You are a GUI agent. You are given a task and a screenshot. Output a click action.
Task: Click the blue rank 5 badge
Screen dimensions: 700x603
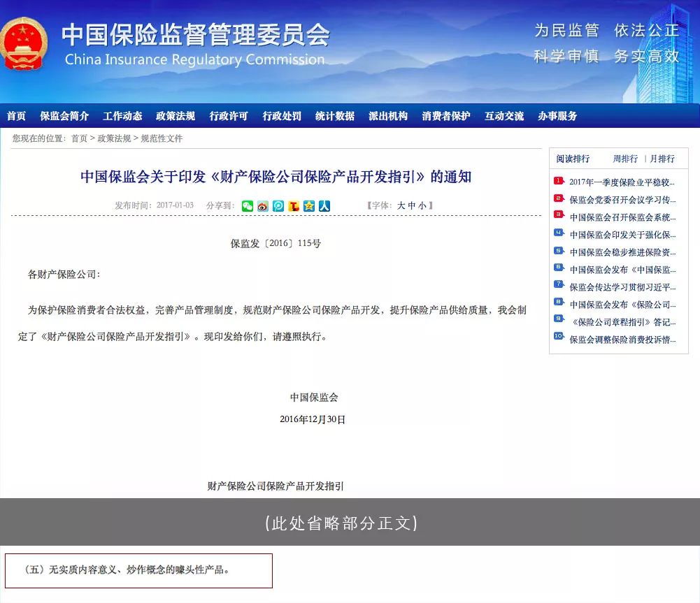pos(559,251)
